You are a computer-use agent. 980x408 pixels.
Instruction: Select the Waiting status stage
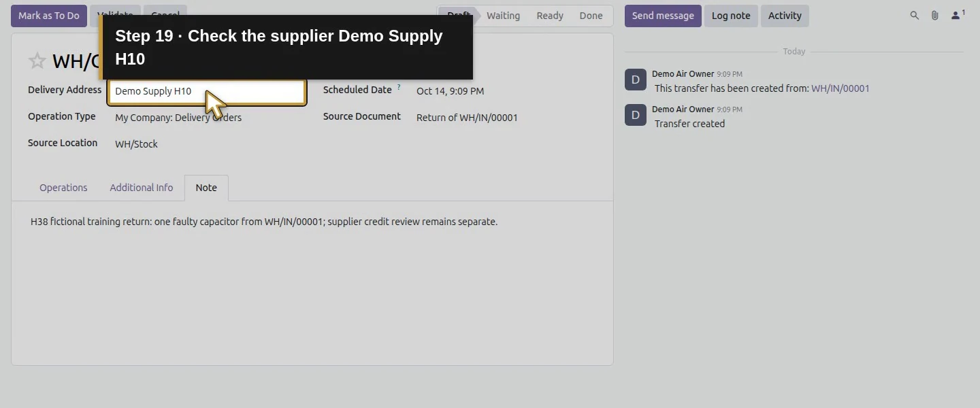tap(503, 16)
